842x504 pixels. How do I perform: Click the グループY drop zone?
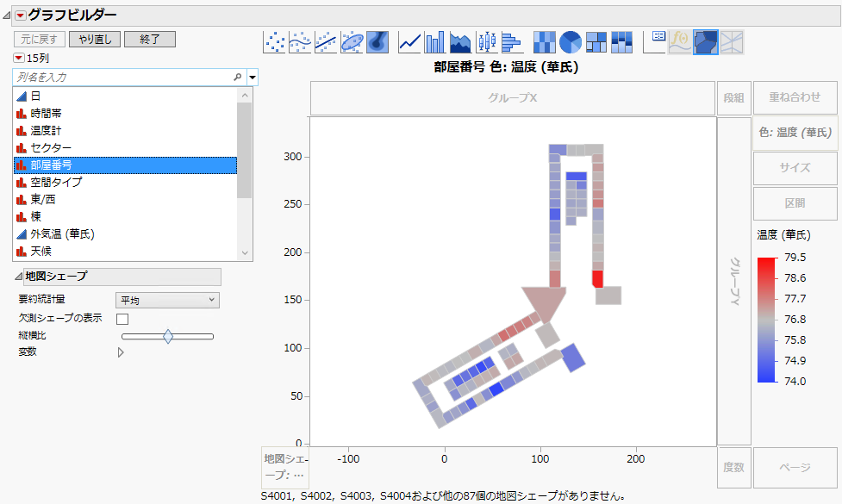(x=734, y=281)
